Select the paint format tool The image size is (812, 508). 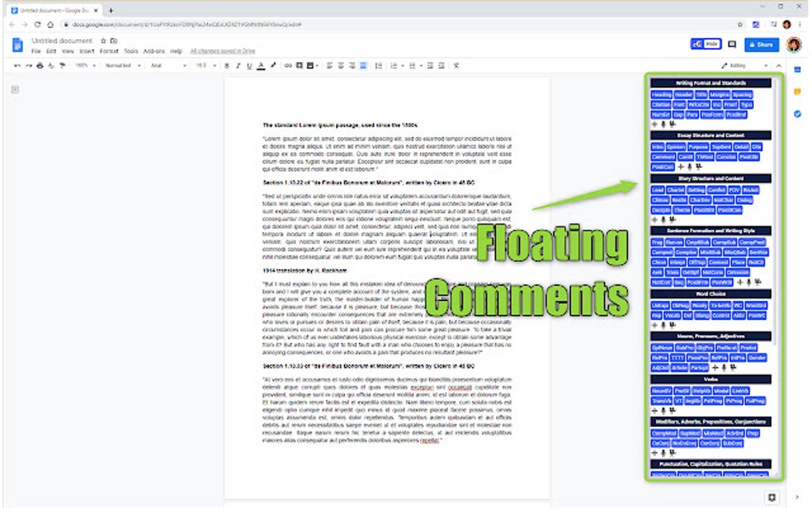(x=61, y=65)
